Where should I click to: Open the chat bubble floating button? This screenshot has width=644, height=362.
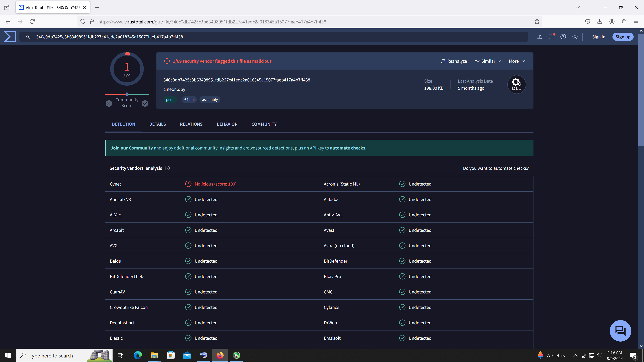tap(620, 330)
